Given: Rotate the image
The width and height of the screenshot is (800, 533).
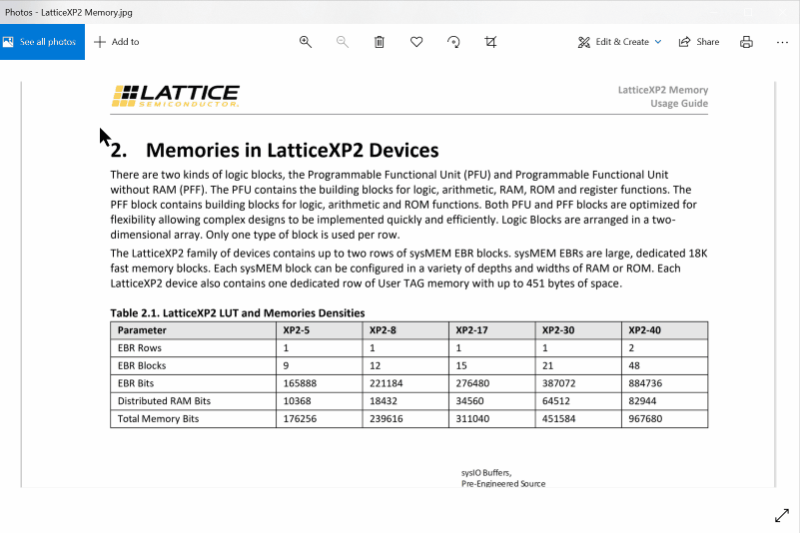Looking at the screenshot, I should 454,42.
